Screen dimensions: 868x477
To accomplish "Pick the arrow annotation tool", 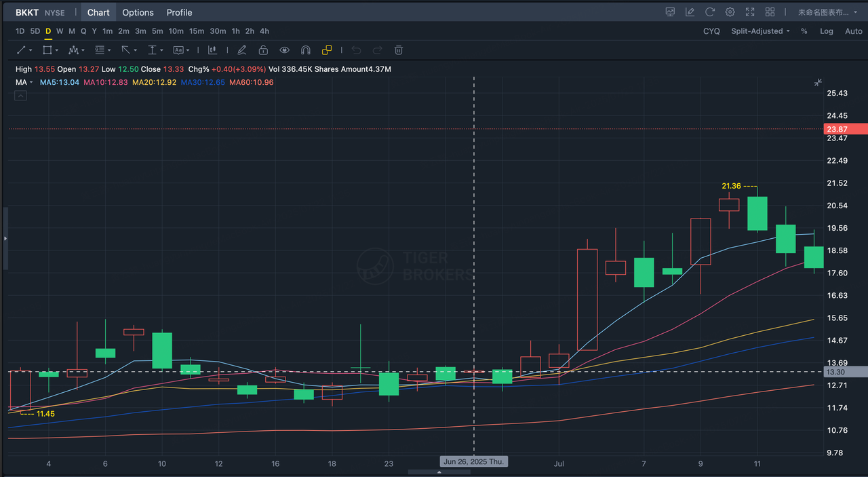I will [125, 50].
